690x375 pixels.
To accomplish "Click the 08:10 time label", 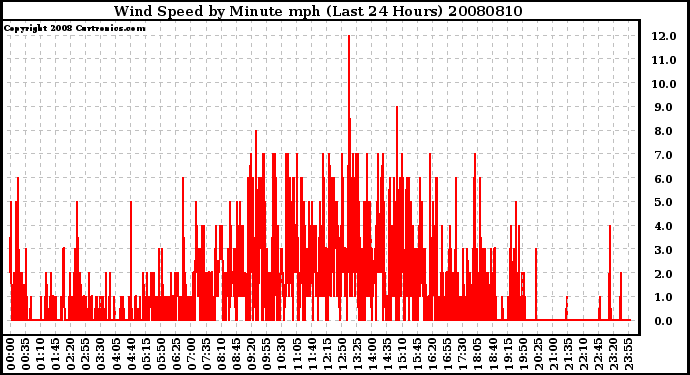I will tap(221, 354).
